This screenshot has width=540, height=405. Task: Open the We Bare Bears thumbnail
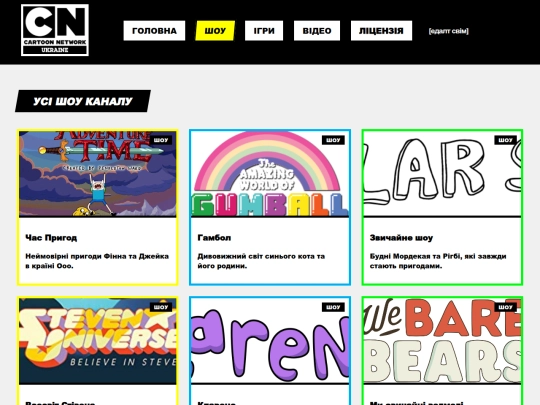[442, 341]
